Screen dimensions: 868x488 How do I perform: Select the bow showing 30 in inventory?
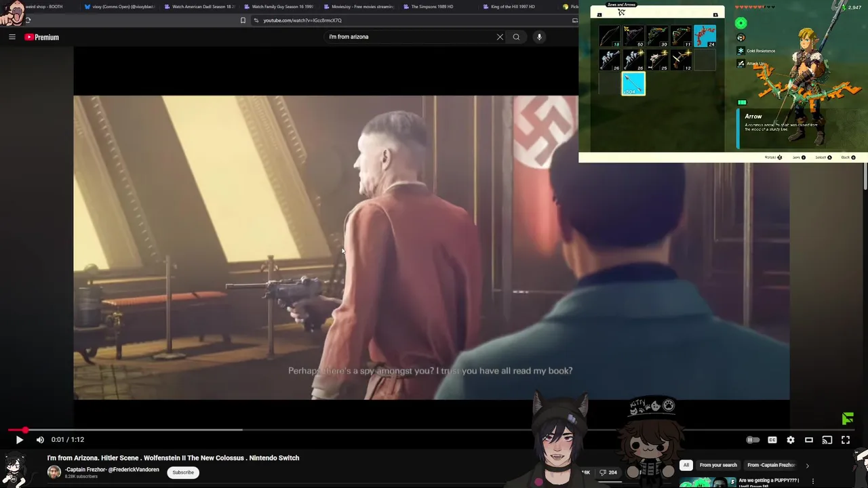(x=657, y=36)
